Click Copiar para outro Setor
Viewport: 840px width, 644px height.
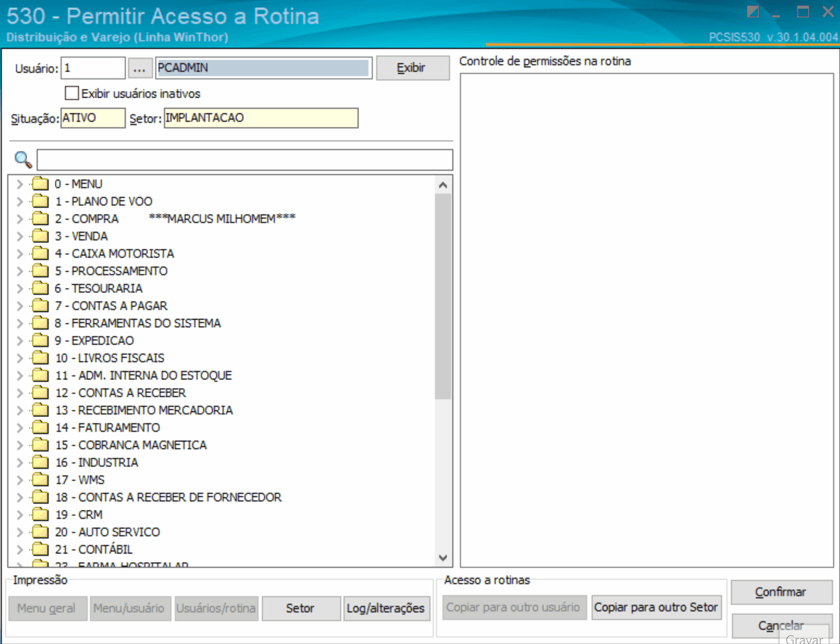click(x=656, y=608)
